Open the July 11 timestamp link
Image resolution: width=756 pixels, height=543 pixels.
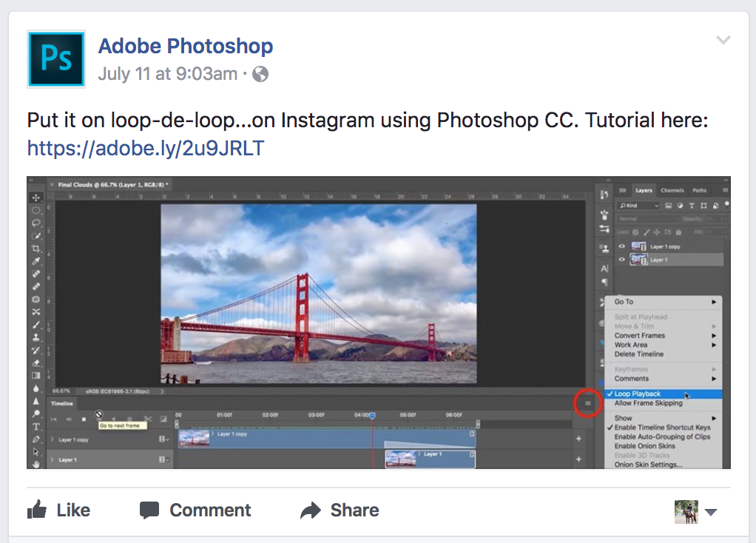coord(168,74)
